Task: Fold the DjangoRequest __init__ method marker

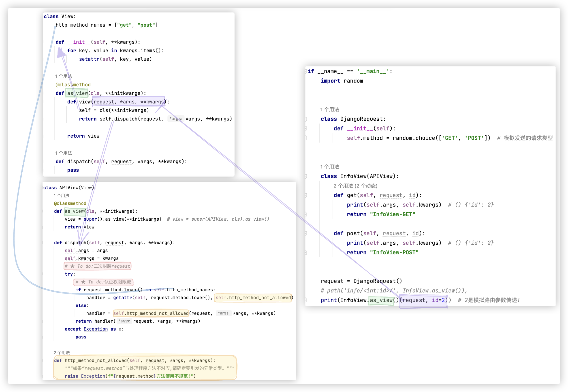Action: (306, 128)
